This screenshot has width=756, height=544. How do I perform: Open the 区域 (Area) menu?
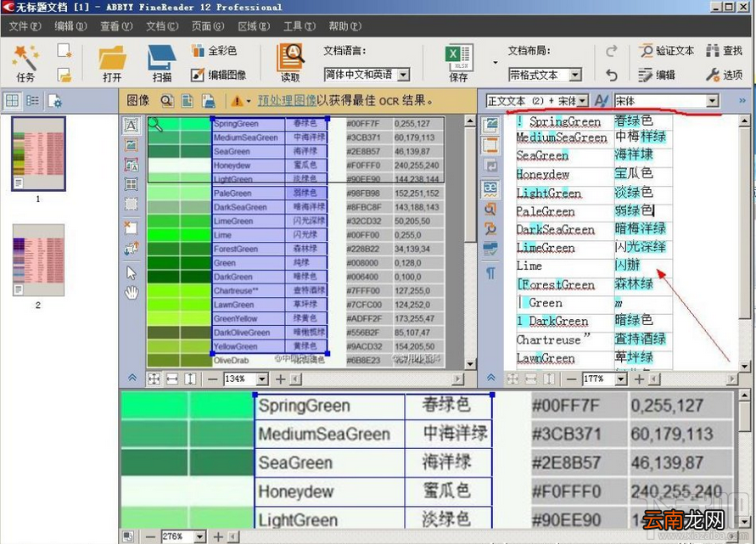[254, 26]
